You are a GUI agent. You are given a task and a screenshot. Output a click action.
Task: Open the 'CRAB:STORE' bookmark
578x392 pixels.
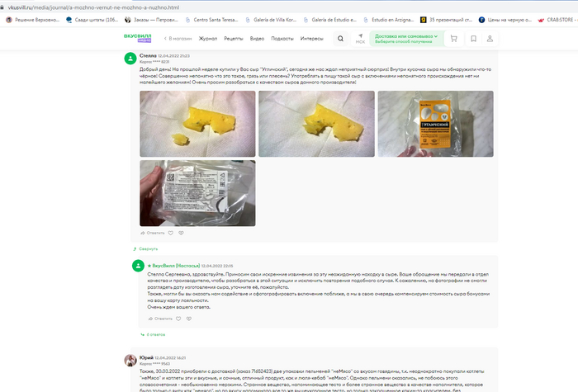tap(557, 20)
